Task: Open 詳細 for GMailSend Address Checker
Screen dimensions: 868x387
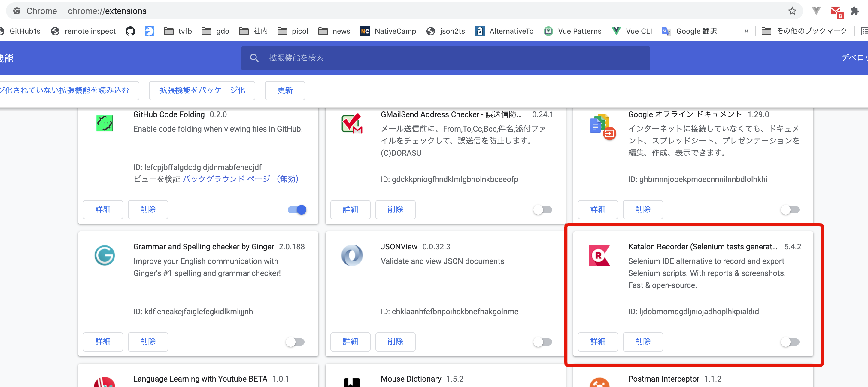Action: pyautogui.click(x=351, y=209)
